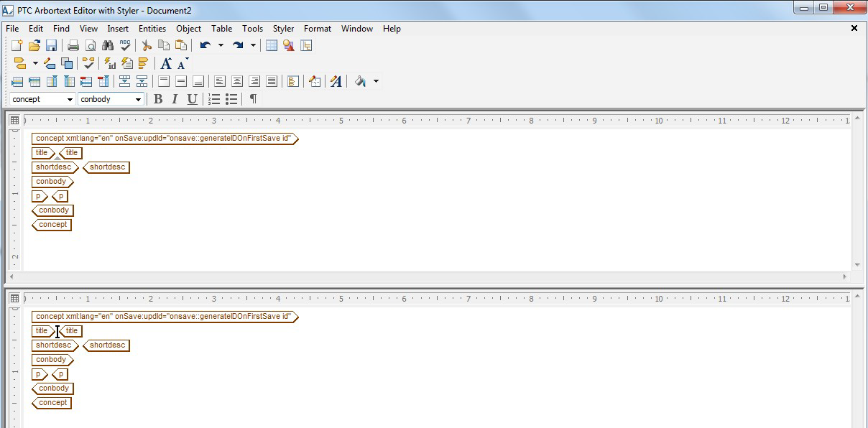The width and height of the screenshot is (868, 428).
Task: Redo the last undone action
Action: click(238, 45)
